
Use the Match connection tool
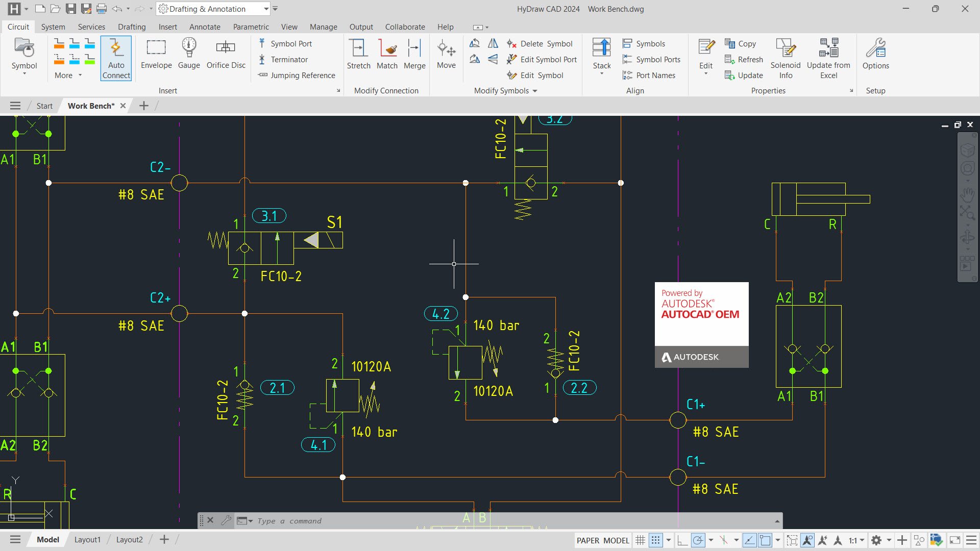[x=387, y=54]
